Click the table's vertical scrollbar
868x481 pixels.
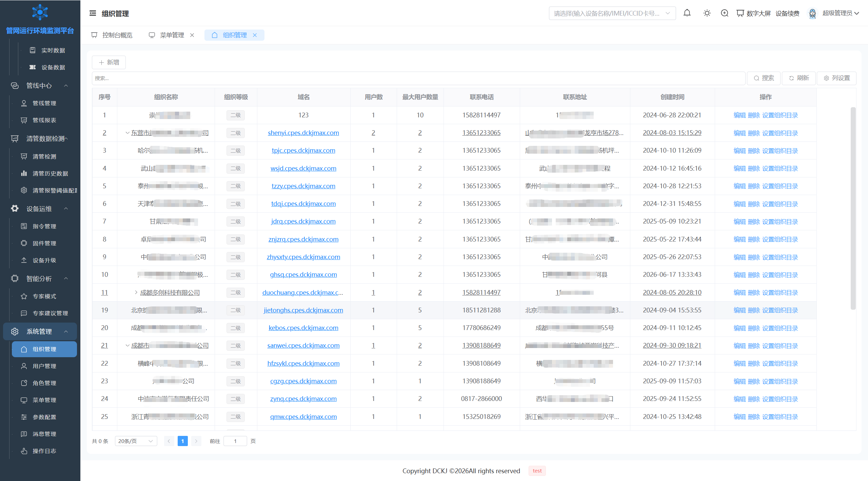853,208
